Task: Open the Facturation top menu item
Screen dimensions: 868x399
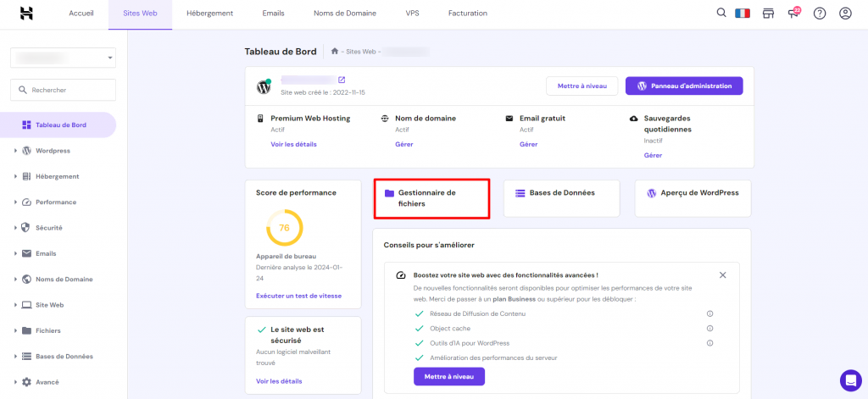Action: point(467,14)
